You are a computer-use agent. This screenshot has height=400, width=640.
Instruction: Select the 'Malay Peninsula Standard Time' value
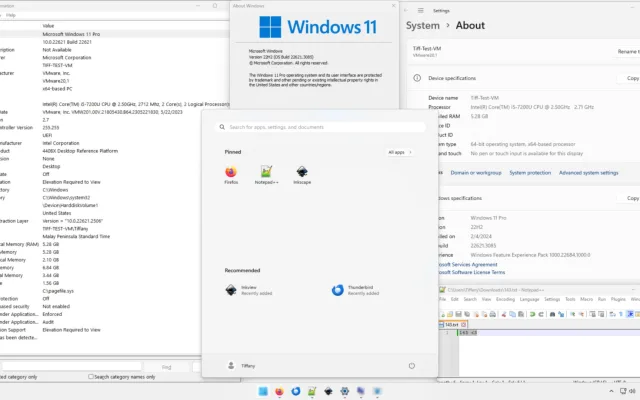click(x=76, y=236)
